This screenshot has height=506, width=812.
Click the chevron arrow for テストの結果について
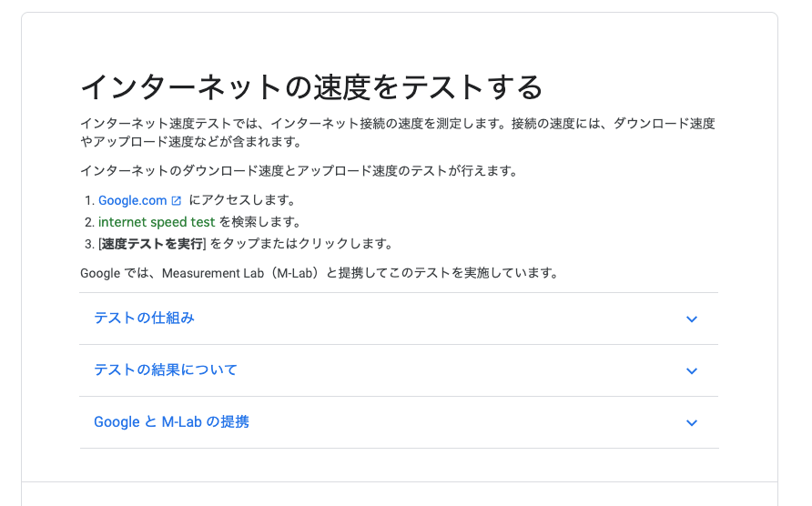coord(692,371)
